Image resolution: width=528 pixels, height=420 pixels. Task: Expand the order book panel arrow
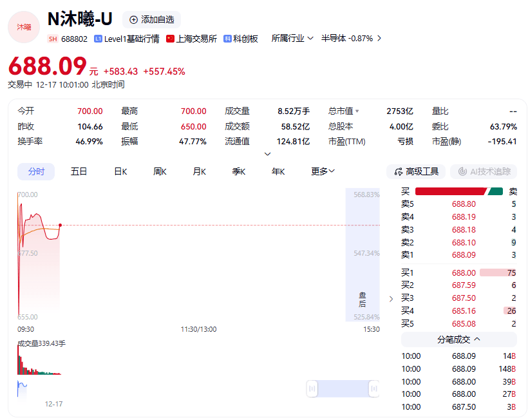tap(390, 299)
